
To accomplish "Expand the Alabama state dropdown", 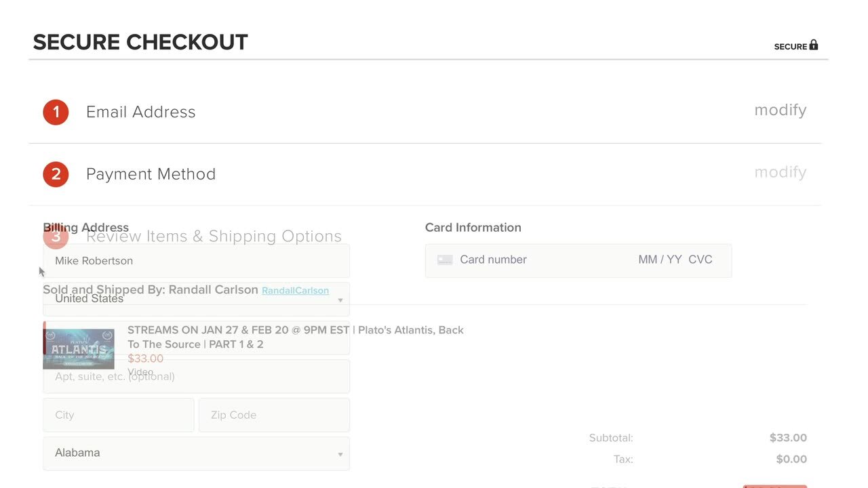I will [196, 453].
